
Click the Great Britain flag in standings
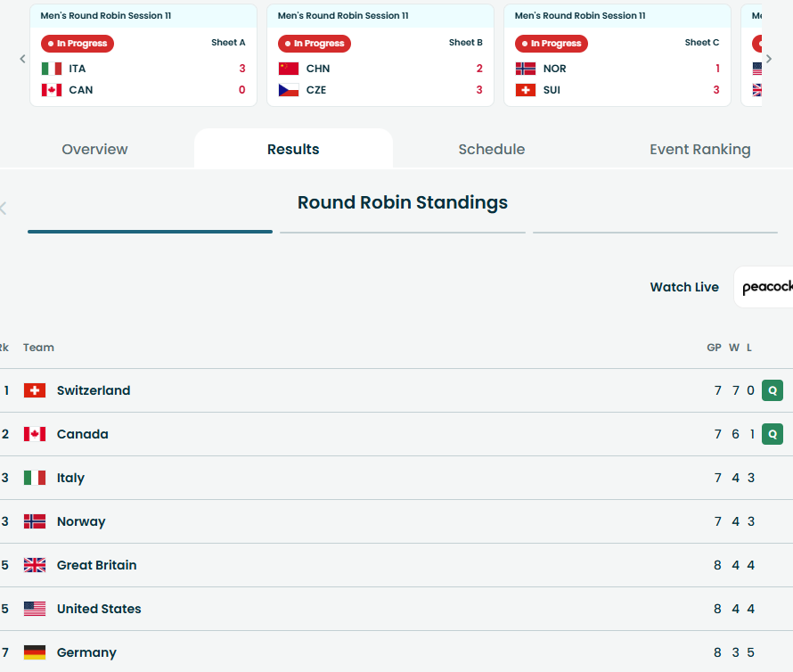35,565
